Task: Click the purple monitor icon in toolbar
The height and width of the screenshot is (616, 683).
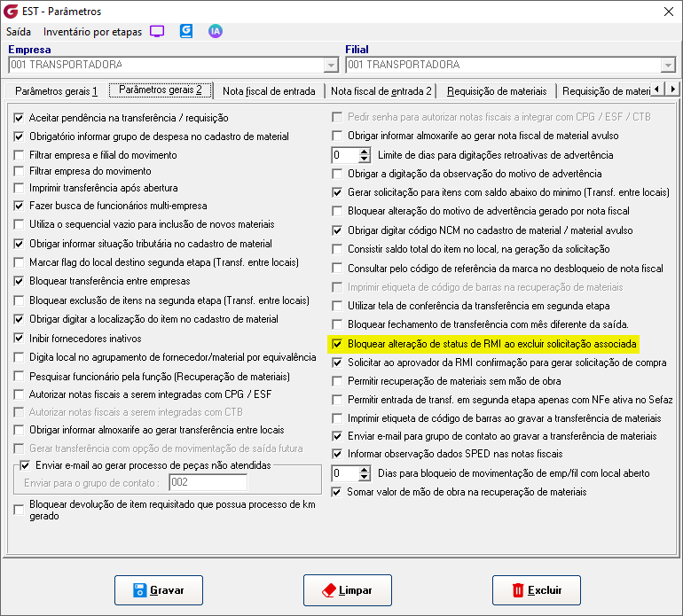Action: click(157, 31)
